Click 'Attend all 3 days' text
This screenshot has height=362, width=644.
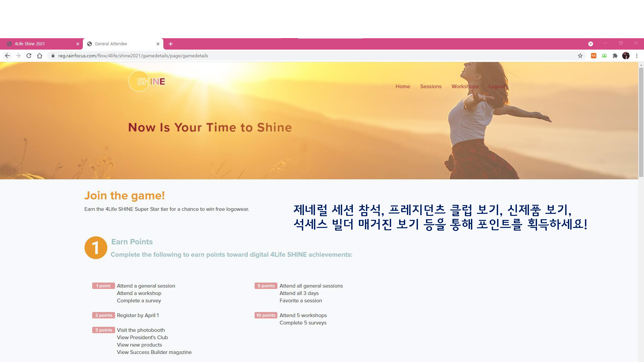point(299,293)
